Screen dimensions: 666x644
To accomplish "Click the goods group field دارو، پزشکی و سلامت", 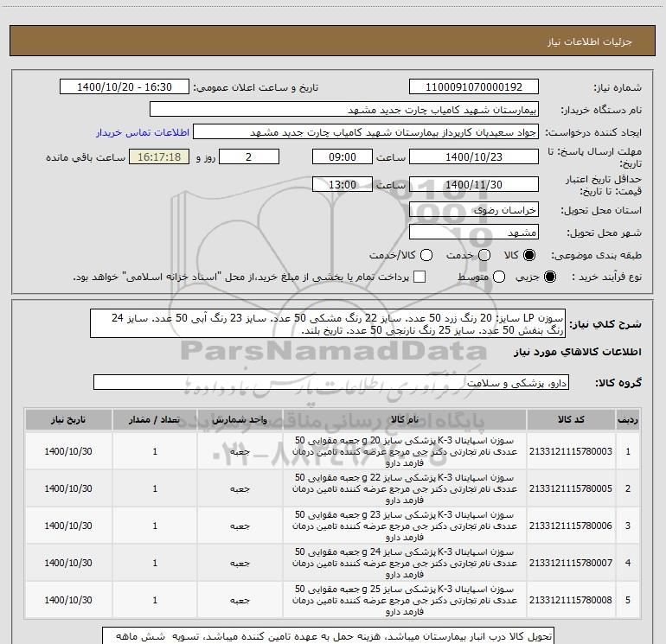I will pyautogui.click(x=331, y=382).
